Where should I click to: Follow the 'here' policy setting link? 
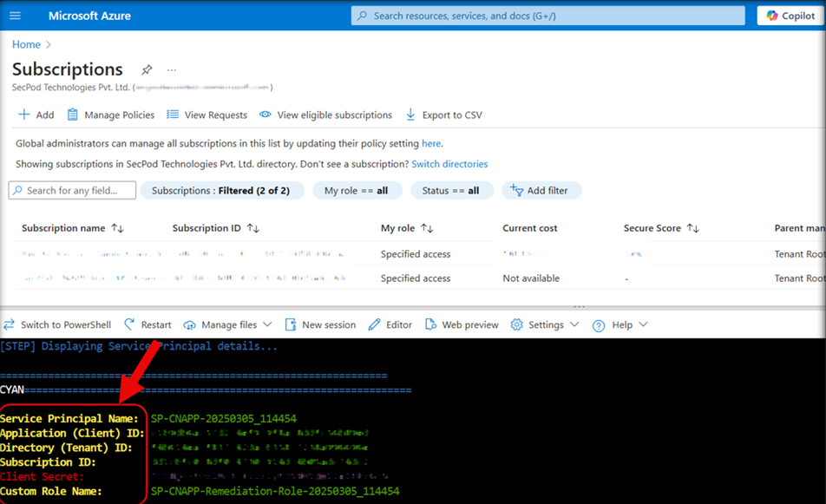coord(431,143)
